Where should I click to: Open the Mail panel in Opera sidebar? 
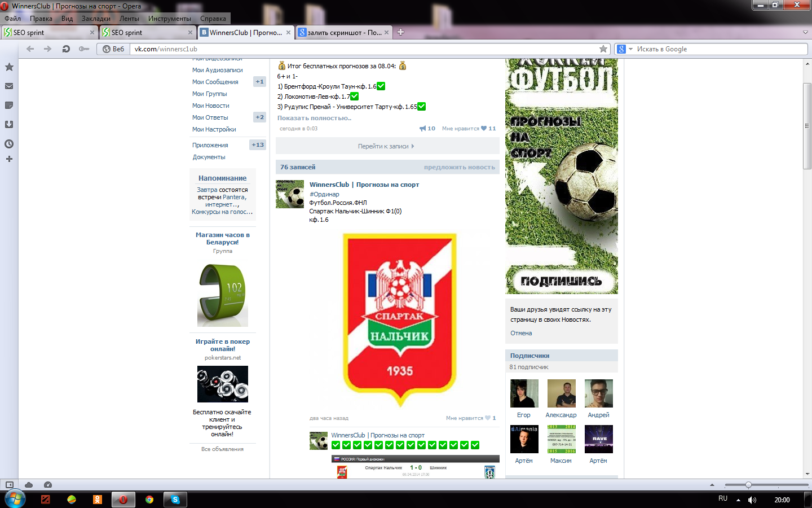[x=9, y=86]
